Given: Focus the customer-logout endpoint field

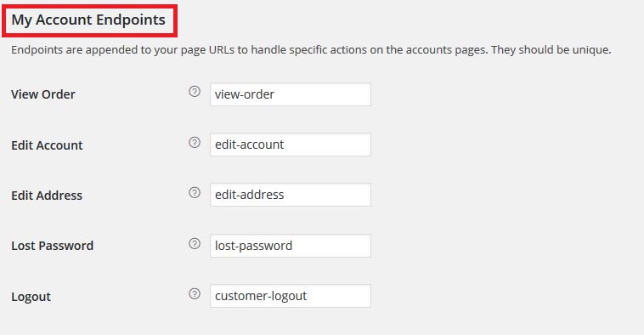Looking at the screenshot, I should (291, 296).
